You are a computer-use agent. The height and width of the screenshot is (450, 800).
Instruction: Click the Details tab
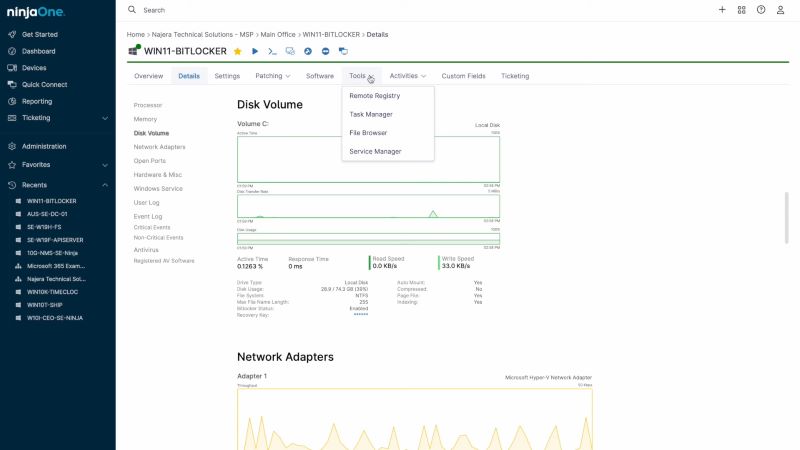189,76
